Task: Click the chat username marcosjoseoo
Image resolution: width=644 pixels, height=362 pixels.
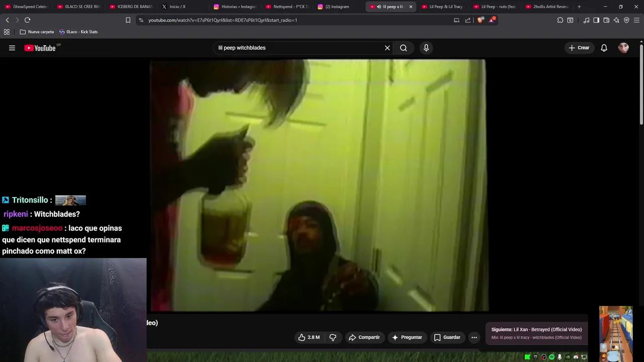Action: pyautogui.click(x=37, y=228)
